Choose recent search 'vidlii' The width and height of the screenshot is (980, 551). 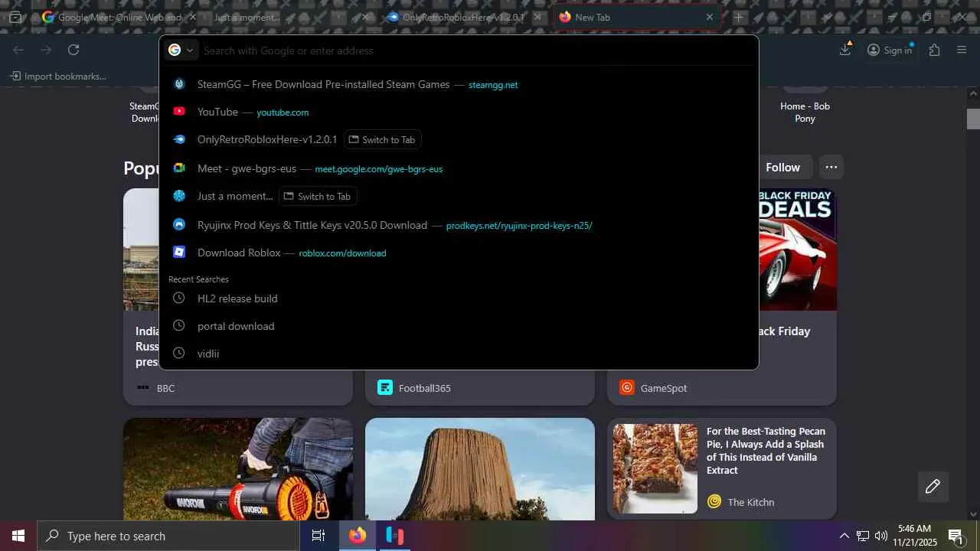(459, 354)
